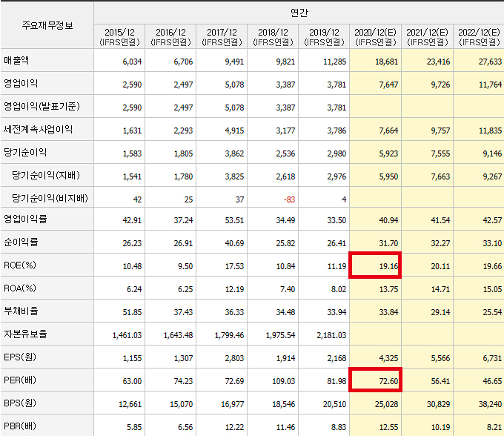Select the 4,325 EPS value

pyautogui.click(x=388, y=358)
